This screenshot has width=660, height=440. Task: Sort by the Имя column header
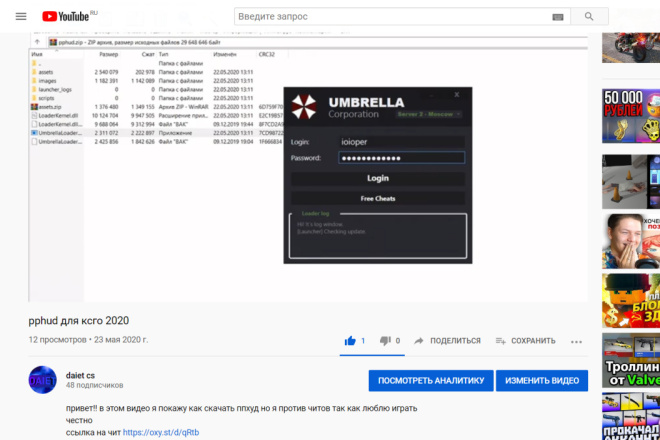pyautogui.click(x=37, y=54)
